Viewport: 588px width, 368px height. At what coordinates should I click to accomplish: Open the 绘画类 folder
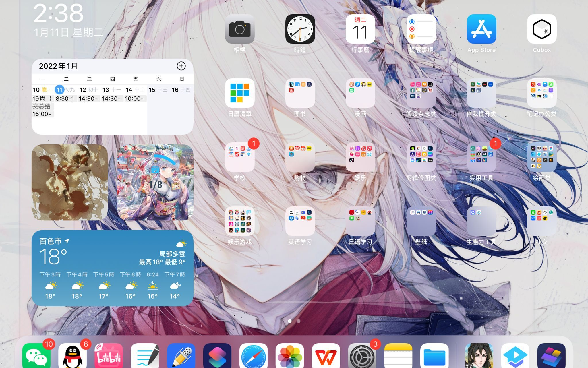point(542,157)
